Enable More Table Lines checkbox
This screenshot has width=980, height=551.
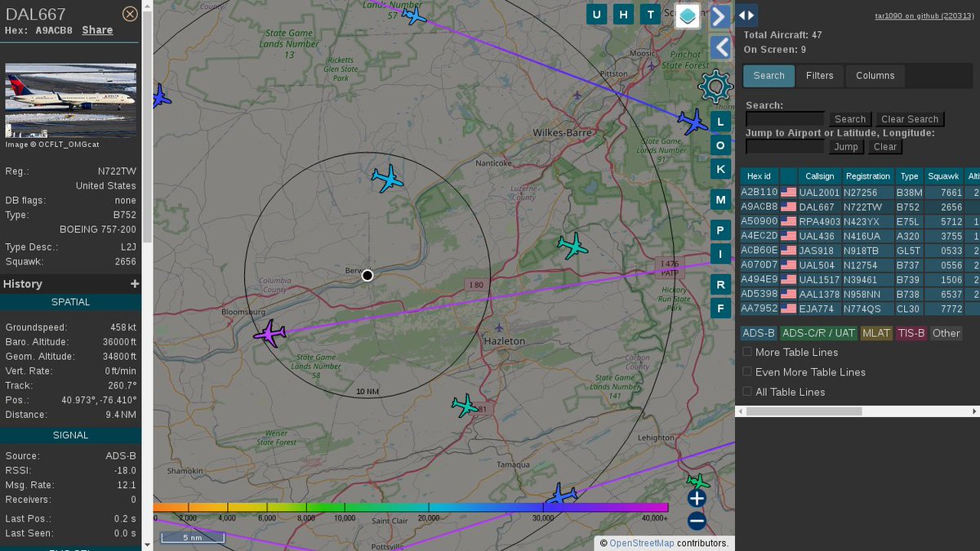point(747,352)
